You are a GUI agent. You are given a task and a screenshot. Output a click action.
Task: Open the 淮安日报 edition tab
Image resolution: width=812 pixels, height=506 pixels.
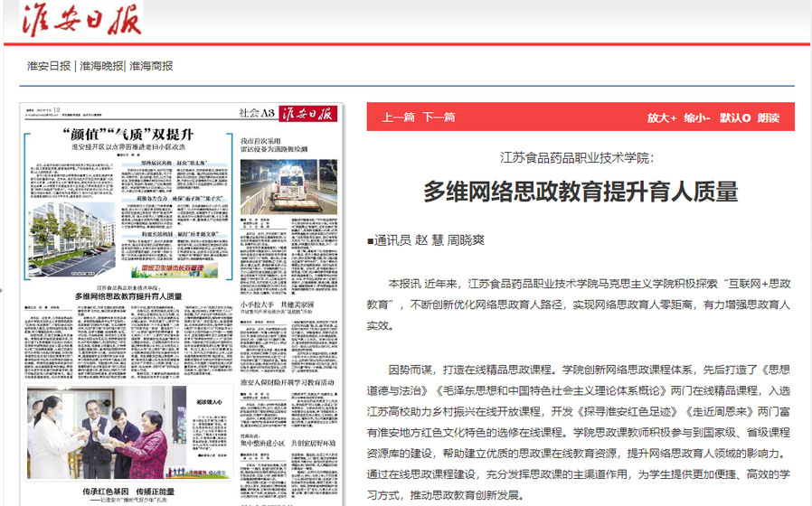49,66
